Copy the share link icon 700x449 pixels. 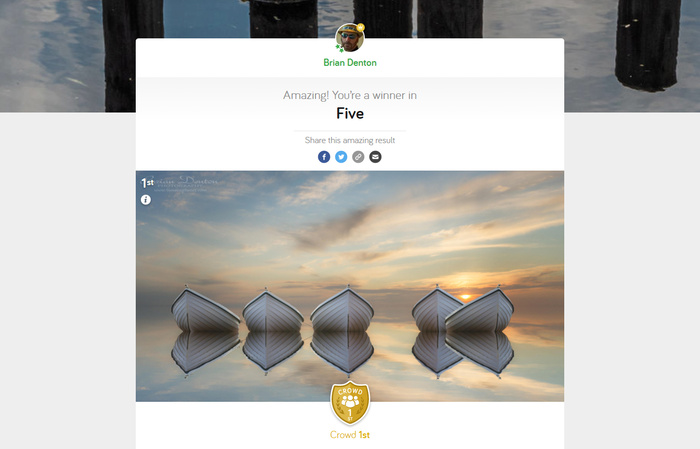point(358,157)
